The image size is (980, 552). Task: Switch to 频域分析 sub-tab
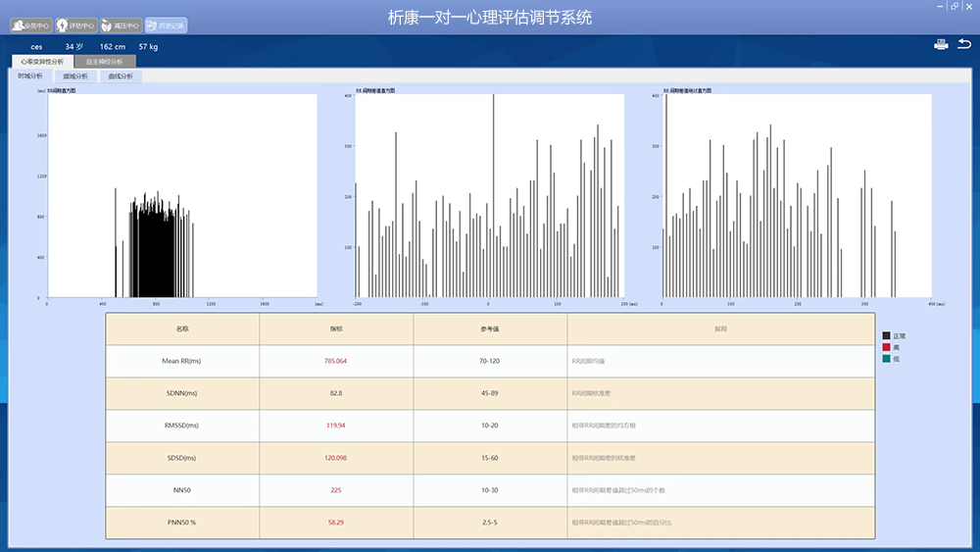tap(75, 75)
